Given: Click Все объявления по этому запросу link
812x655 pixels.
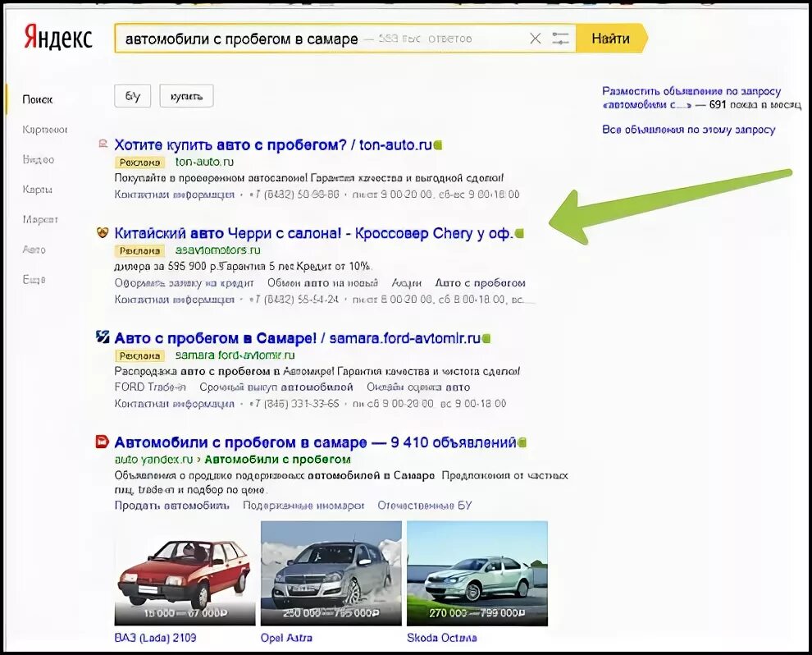Looking at the screenshot, I should 688,130.
